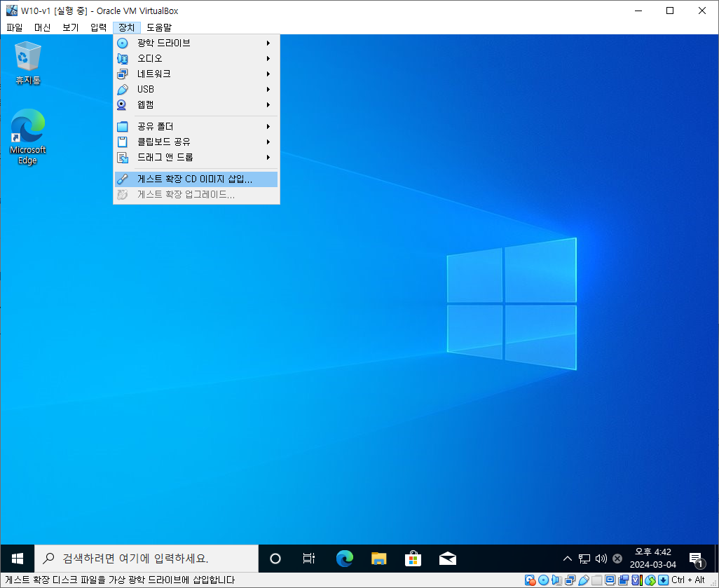Click the shared folders status bar icon

[x=596, y=580]
